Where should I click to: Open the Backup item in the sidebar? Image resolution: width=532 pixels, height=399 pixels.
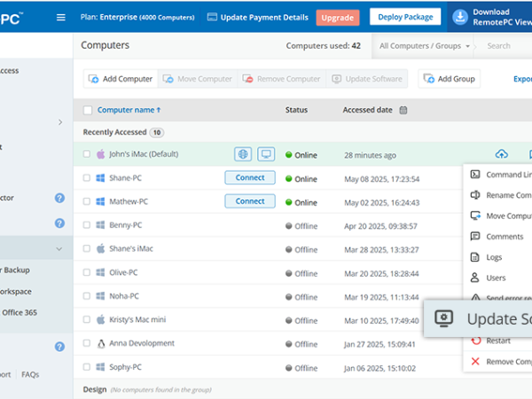pos(15,270)
